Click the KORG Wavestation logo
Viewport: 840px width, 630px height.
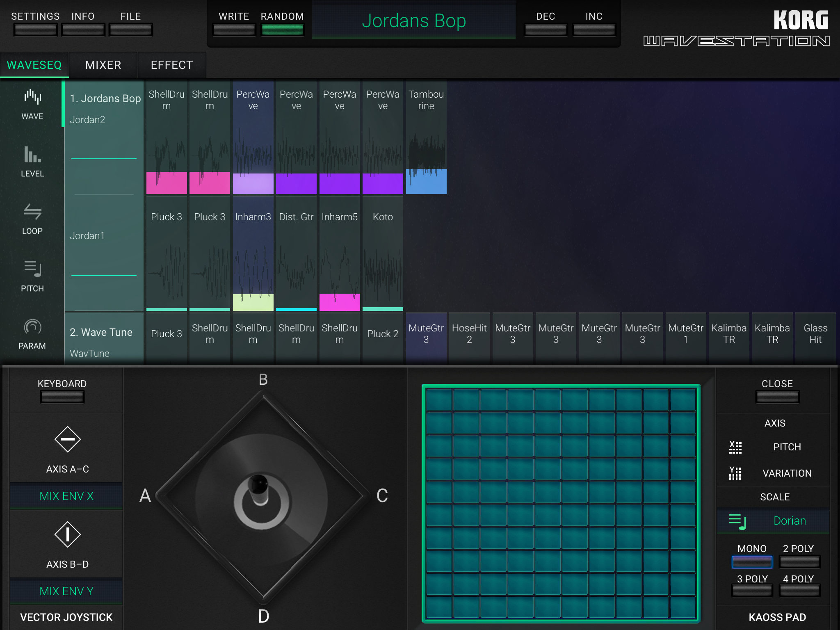pos(737,28)
